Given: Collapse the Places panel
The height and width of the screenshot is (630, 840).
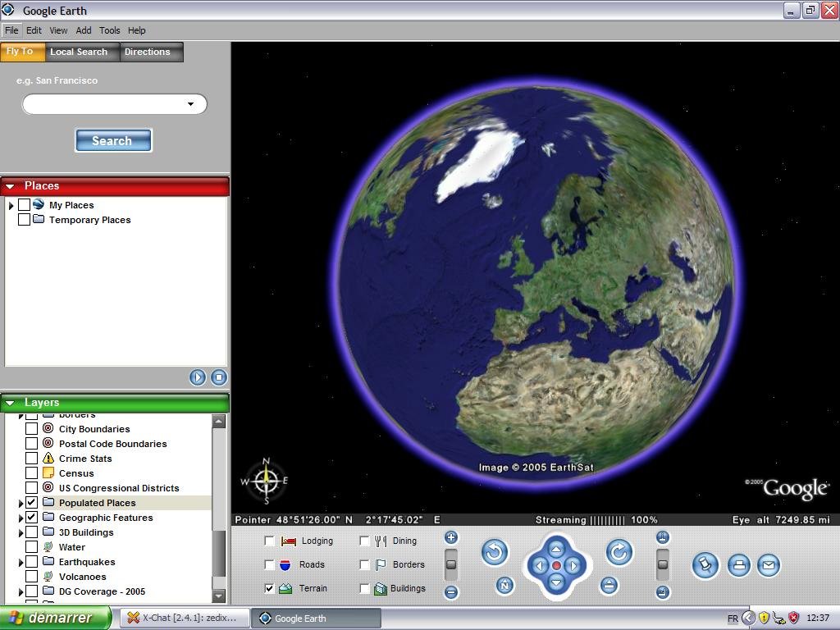Looking at the screenshot, I should pyautogui.click(x=10, y=186).
